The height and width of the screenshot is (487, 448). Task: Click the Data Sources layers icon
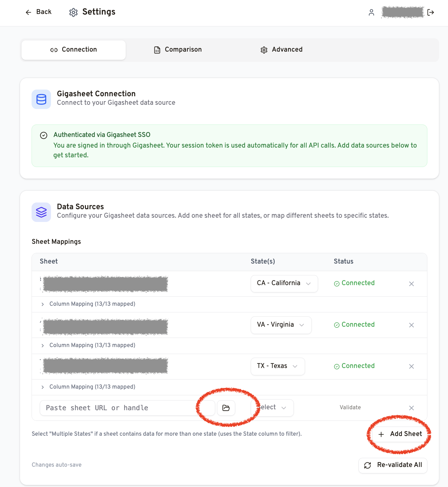click(41, 212)
